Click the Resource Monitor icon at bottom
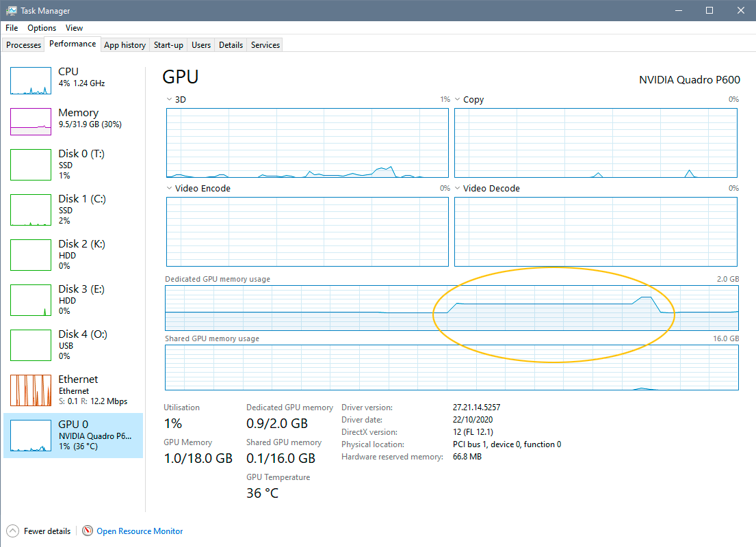This screenshot has width=756, height=547. coord(88,531)
